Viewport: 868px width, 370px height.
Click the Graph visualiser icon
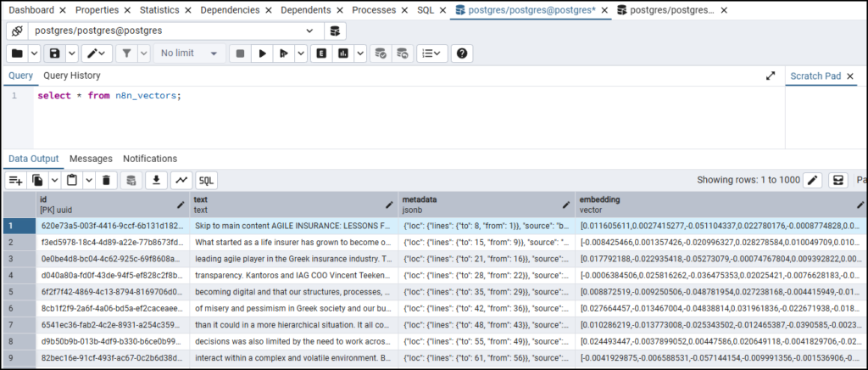tap(181, 180)
